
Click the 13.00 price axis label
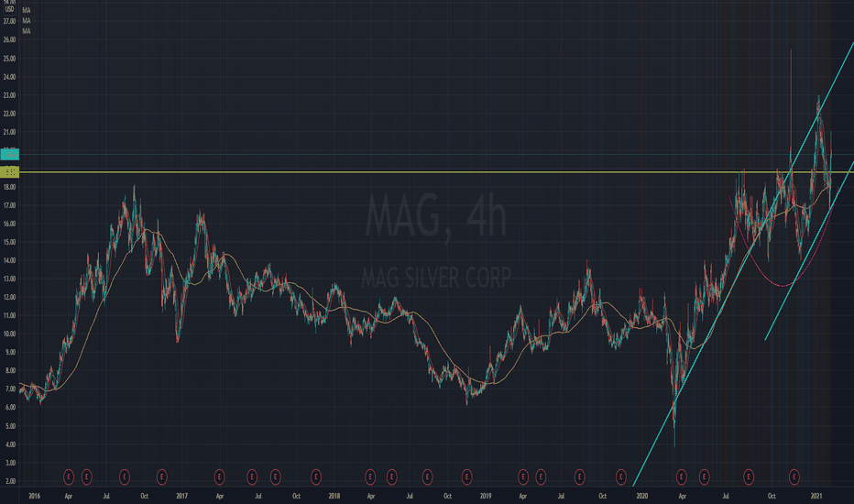coord(9,279)
